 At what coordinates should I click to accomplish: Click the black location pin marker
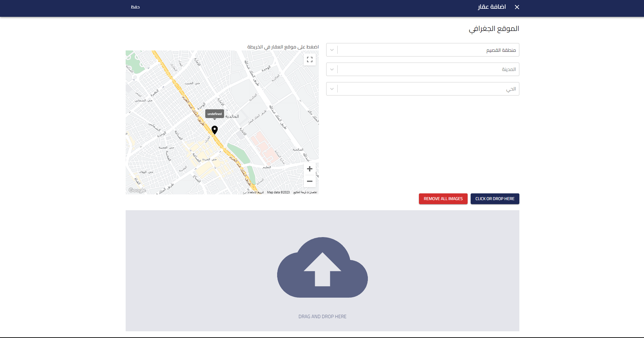[215, 130]
